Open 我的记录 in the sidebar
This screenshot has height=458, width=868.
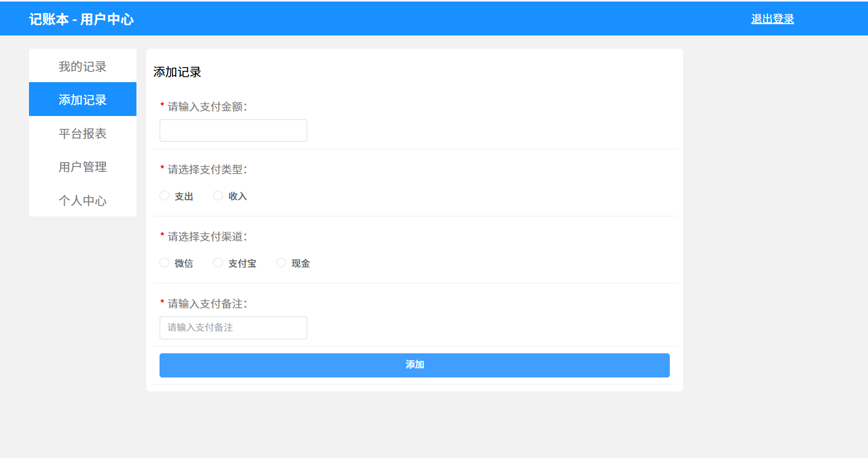point(82,67)
